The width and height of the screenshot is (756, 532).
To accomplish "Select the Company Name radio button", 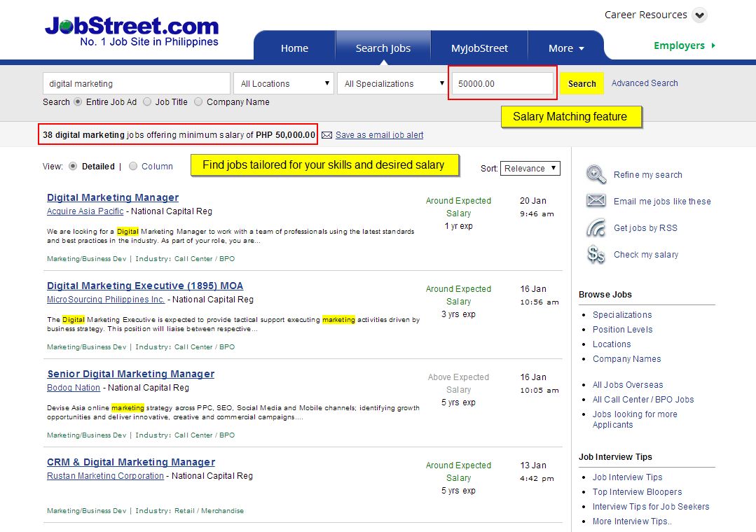I will pyautogui.click(x=198, y=101).
